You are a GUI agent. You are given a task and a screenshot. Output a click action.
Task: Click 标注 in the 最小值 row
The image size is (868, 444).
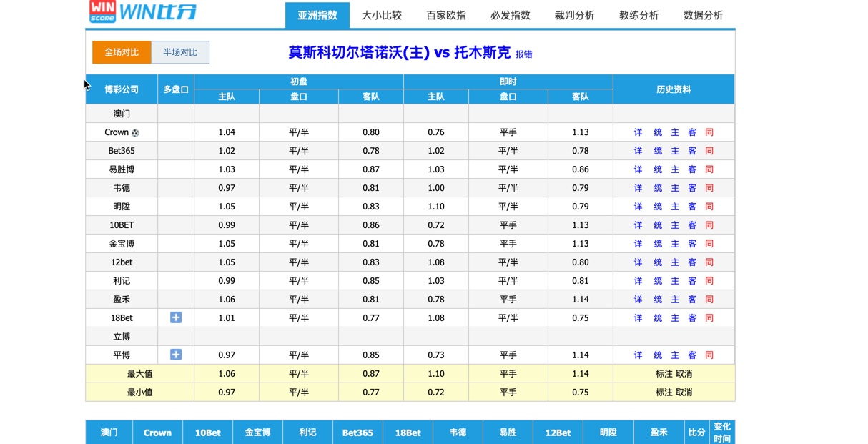click(x=664, y=393)
